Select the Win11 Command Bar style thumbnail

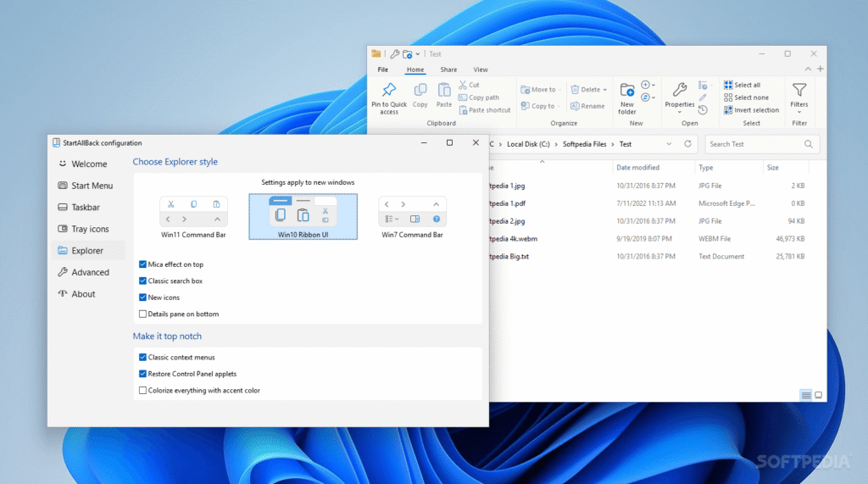pyautogui.click(x=195, y=217)
